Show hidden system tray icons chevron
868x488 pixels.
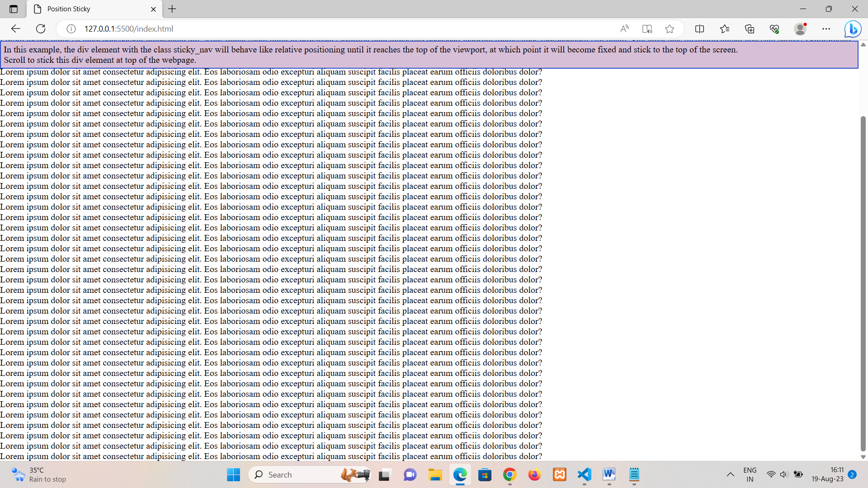(730, 475)
